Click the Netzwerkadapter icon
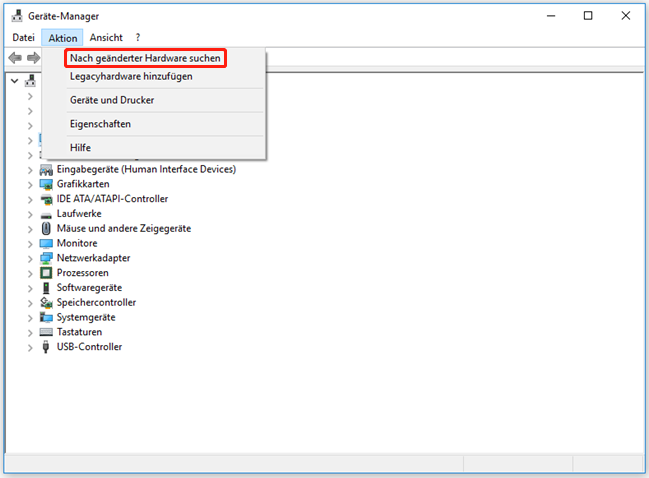 click(46, 258)
